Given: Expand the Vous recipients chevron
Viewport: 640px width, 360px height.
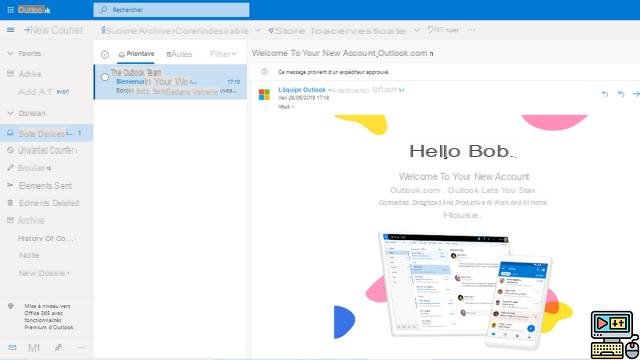Looking at the screenshot, I should (x=292, y=107).
